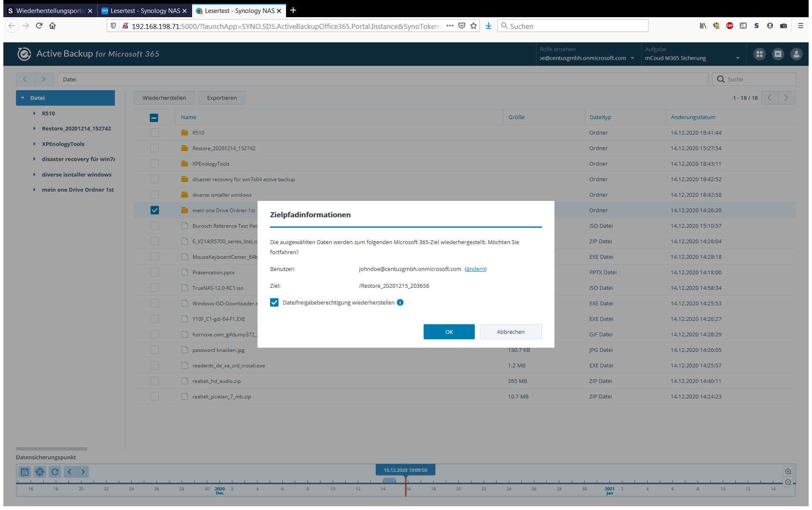Click the 15.12.2020 19:09:50 timeline marker
This screenshot has width=812, height=510.
[x=405, y=470]
